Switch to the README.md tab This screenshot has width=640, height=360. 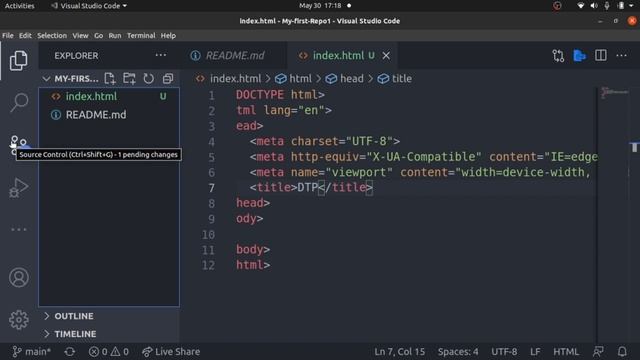point(233,56)
